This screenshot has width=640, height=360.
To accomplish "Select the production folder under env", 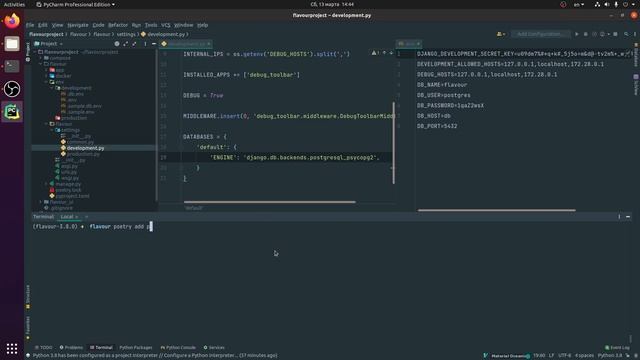I will click(x=73, y=118).
